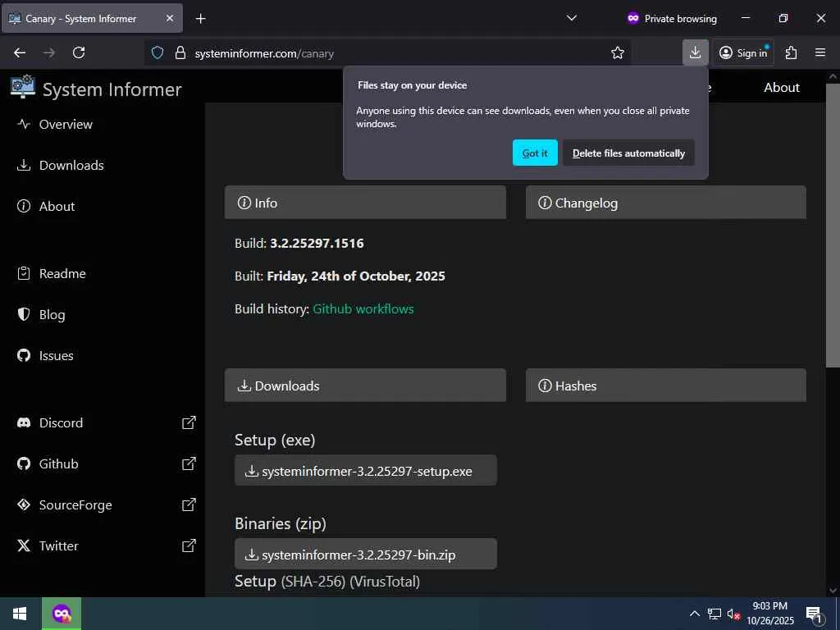Click Friday, 24th of October, 2025 text
Image resolution: width=840 pixels, height=630 pixels.
(356, 276)
